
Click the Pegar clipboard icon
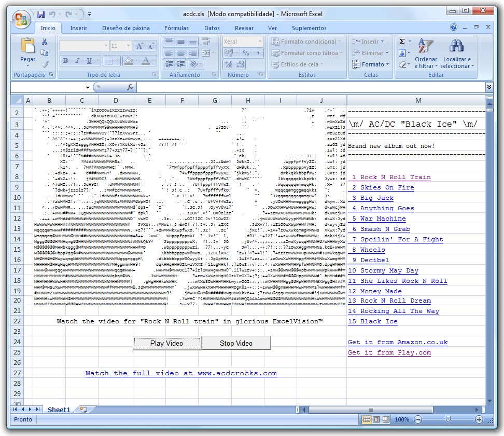pyautogui.click(x=27, y=46)
